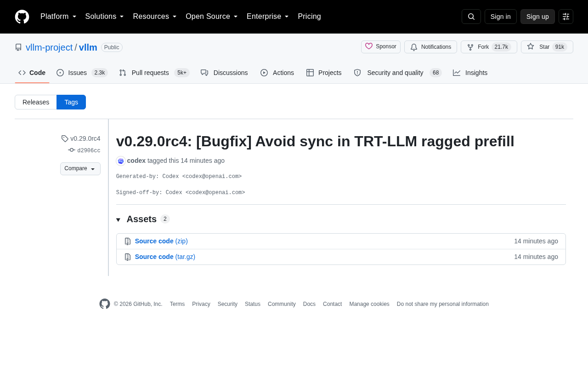This screenshot has width=588, height=368.
Task: Open the footer Contact link
Action: click(x=332, y=304)
